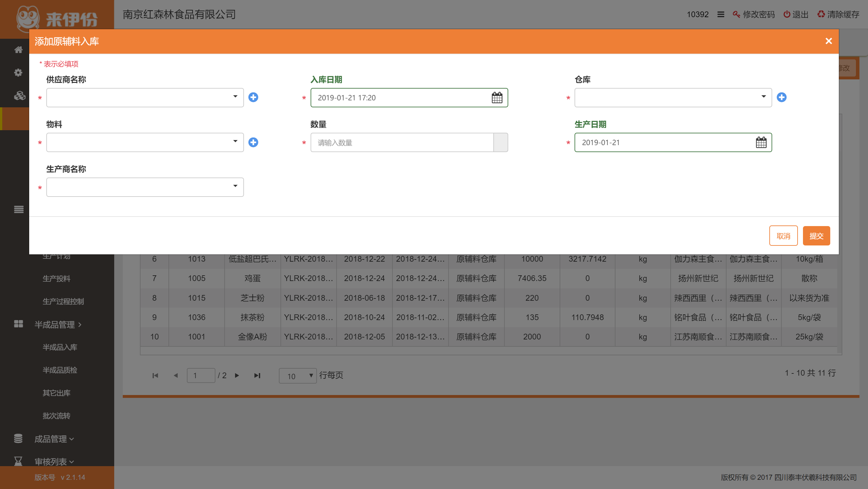Click the 取消 cancel button
868x489 pixels.
[x=783, y=236]
